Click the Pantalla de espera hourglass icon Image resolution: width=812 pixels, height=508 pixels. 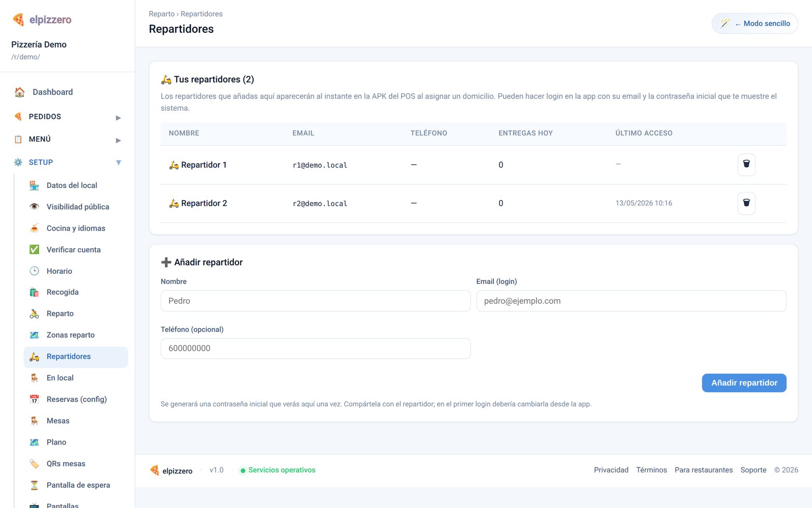[34, 485]
